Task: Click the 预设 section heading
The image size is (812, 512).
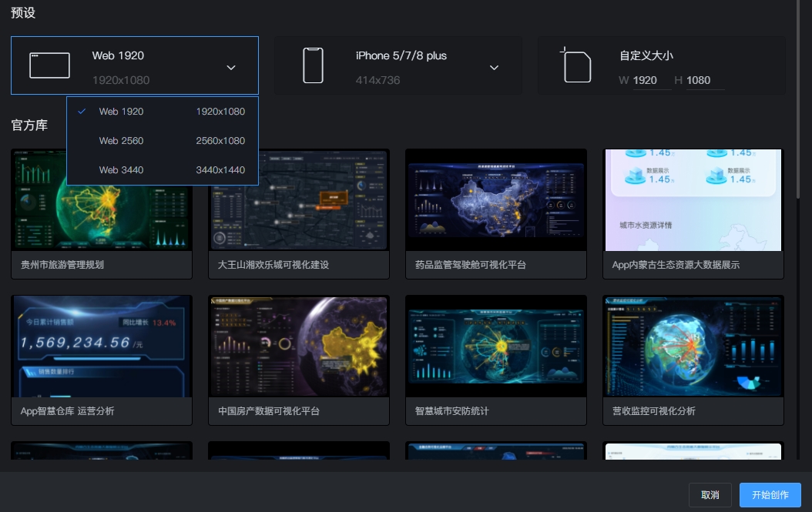Action: [x=23, y=12]
